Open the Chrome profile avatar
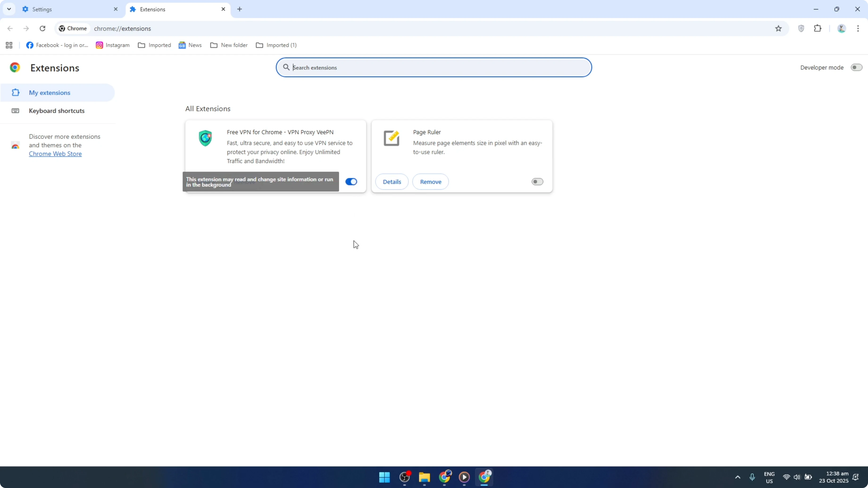 pyautogui.click(x=841, y=28)
